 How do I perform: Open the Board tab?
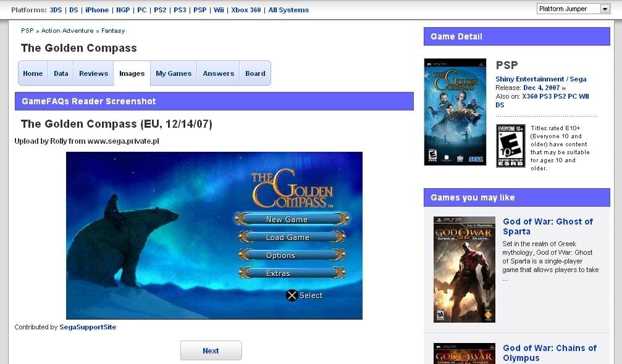point(255,73)
